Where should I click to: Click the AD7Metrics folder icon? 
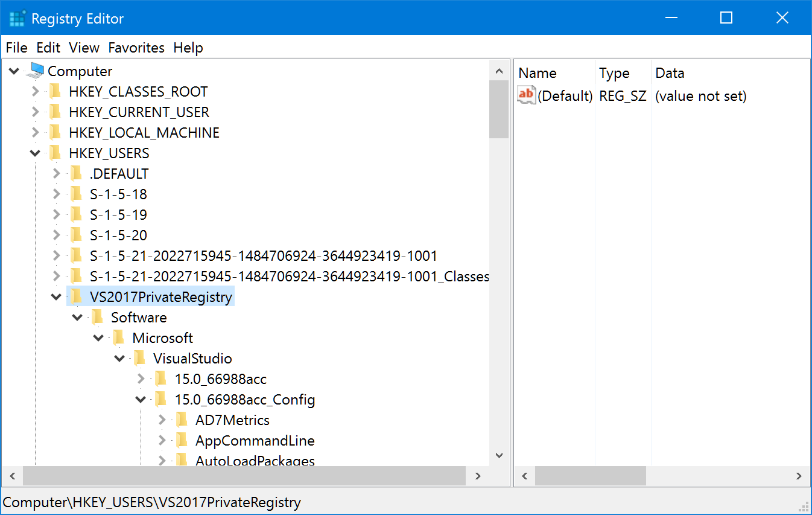click(x=182, y=420)
